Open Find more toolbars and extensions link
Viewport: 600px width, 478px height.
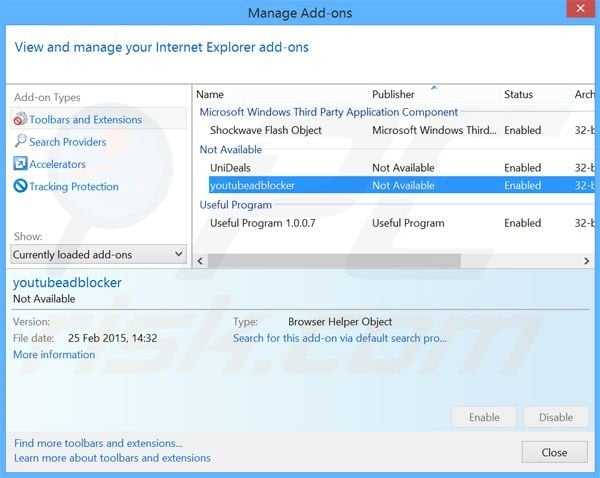pos(98,443)
